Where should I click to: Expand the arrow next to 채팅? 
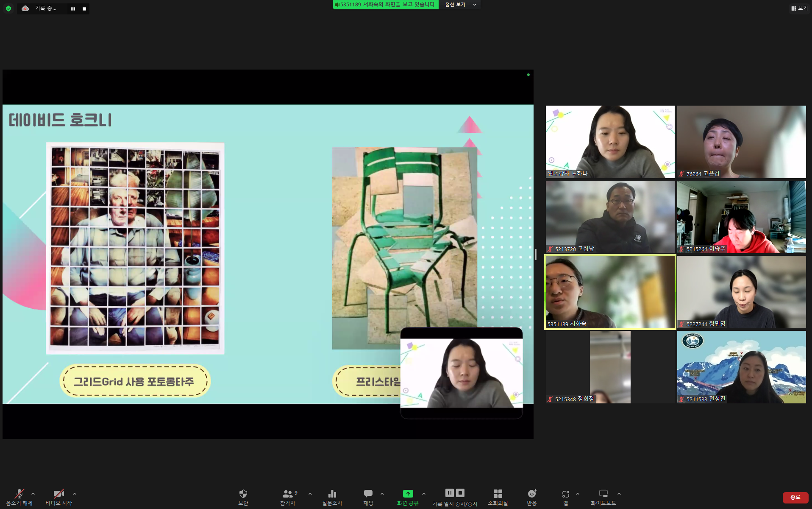click(x=382, y=494)
